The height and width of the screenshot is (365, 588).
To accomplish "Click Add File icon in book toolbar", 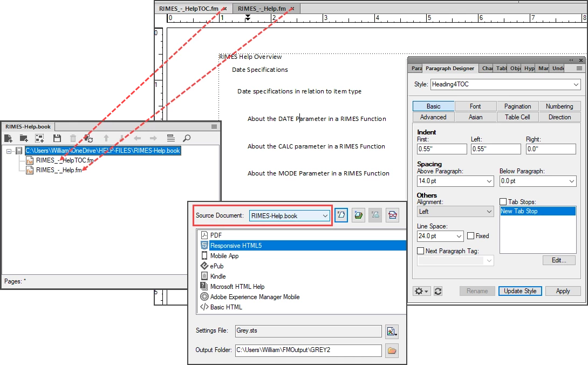I will pyautogui.click(x=8, y=138).
